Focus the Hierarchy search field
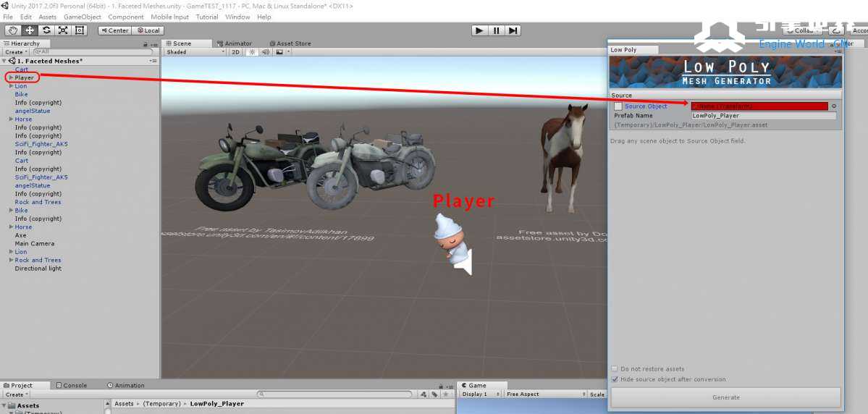The image size is (868, 414). pos(93,51)
